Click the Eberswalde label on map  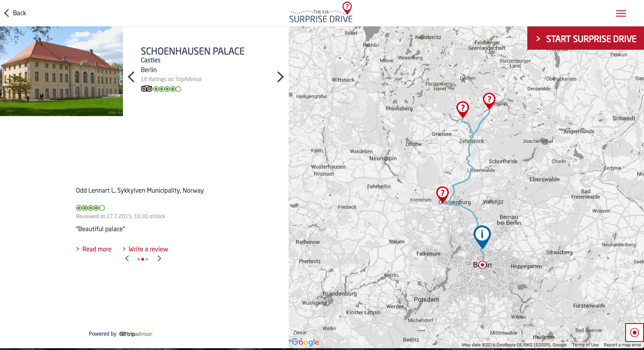point(545,179)
